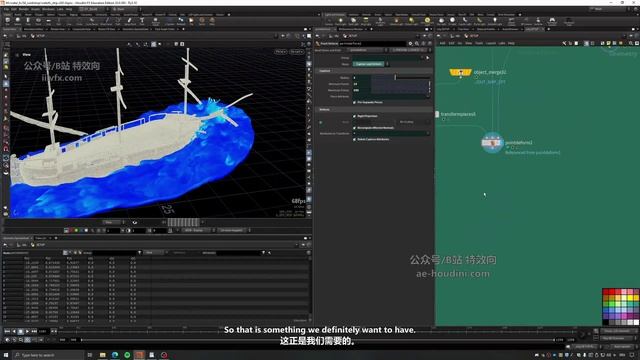Viewport: 640px width, 360px height.
Task: Click the current frame number field
Action: [43, 331]
